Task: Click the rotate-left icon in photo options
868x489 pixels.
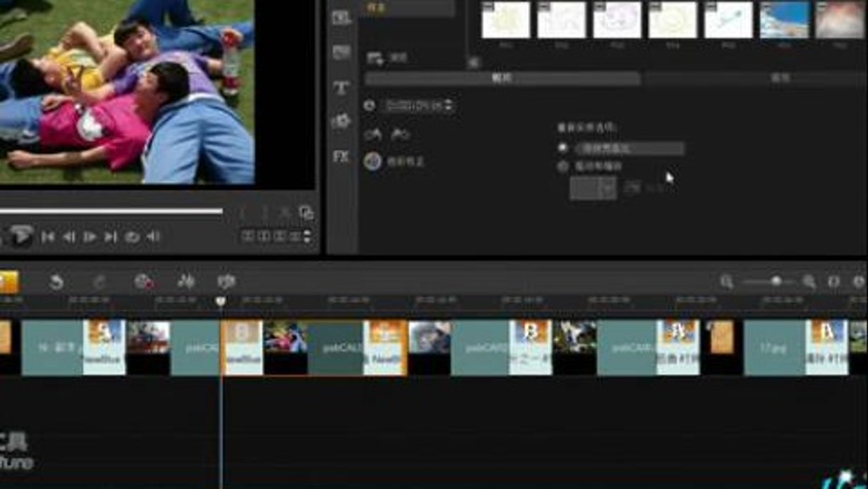Action: 374,134
